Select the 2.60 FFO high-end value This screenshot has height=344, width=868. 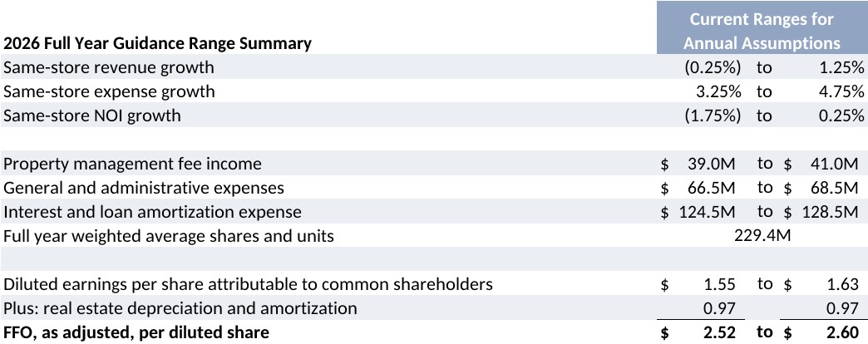point(841,333)
